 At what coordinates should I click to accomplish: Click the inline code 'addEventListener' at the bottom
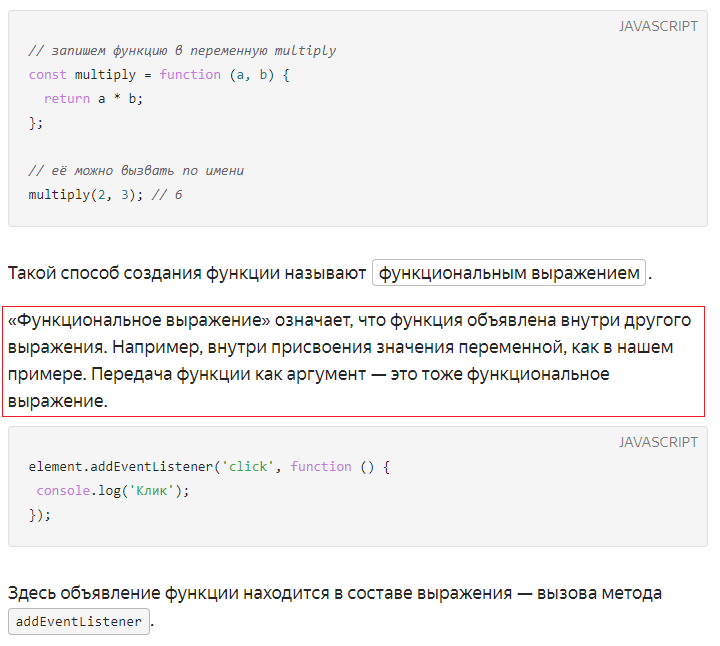click(79, 622)
